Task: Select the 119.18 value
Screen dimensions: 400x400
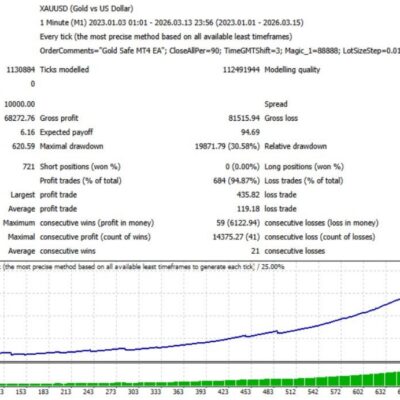Action: coord(248,209)
